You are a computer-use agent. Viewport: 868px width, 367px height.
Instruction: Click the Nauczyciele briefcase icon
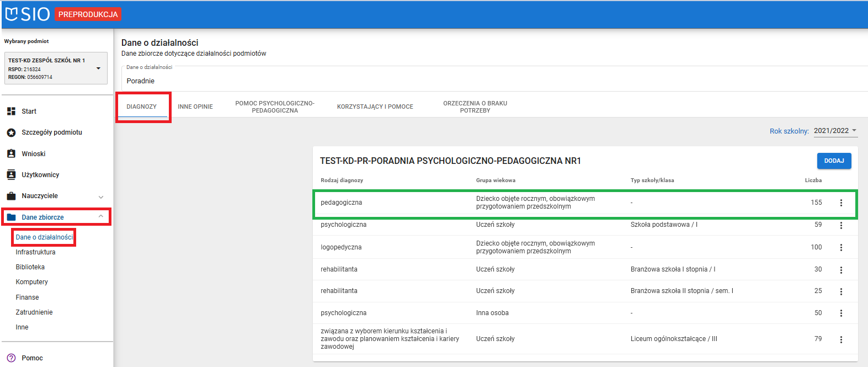[11, 196]
